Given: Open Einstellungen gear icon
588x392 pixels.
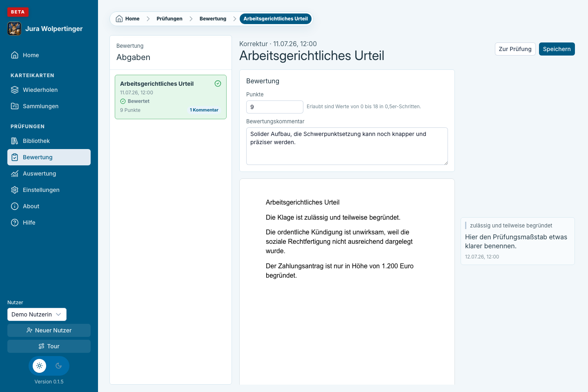Looking at the screenshot, I should (15, 190).
